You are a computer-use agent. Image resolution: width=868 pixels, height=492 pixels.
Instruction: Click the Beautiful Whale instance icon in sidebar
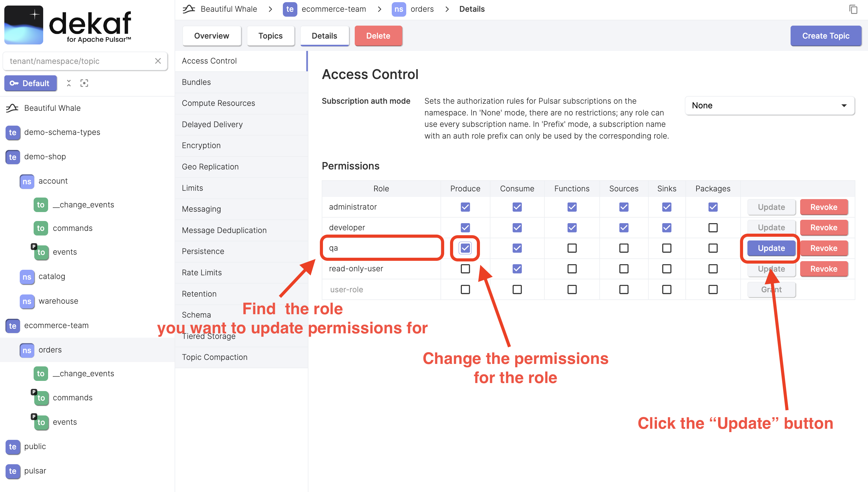point(12,108)
